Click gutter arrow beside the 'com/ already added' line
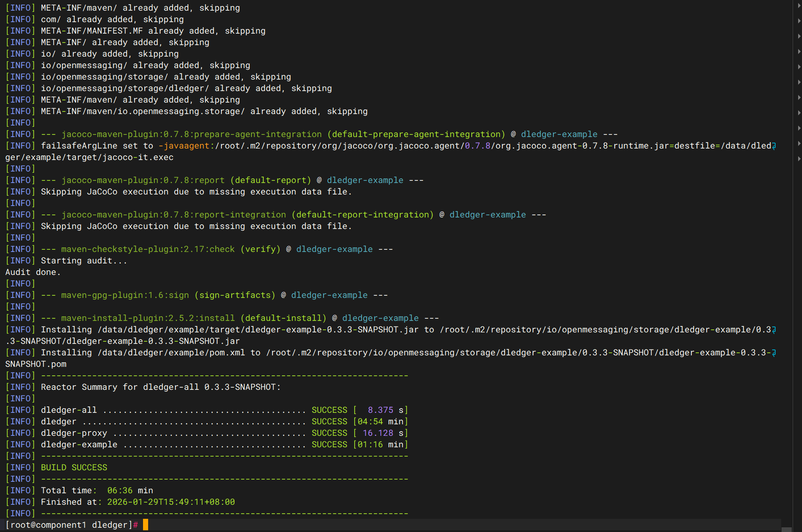Viewport: 802px width, 532px height. 799,21
